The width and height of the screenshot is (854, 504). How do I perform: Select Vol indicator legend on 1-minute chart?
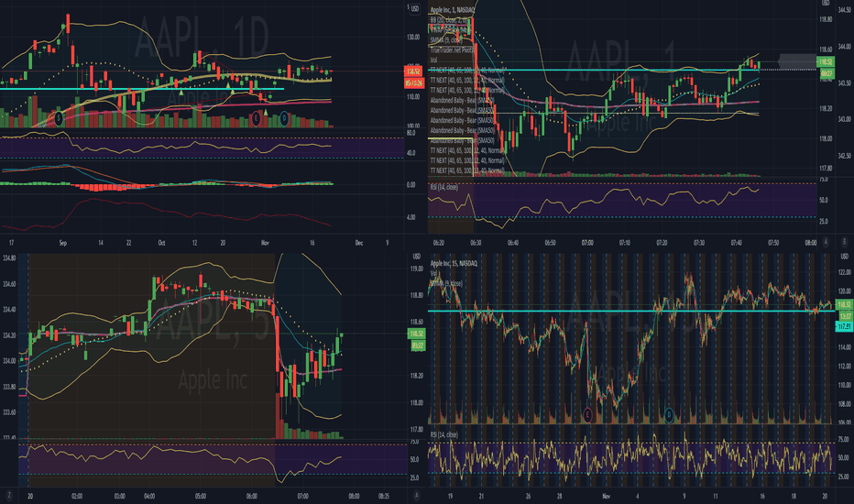(x=433, y=60)
